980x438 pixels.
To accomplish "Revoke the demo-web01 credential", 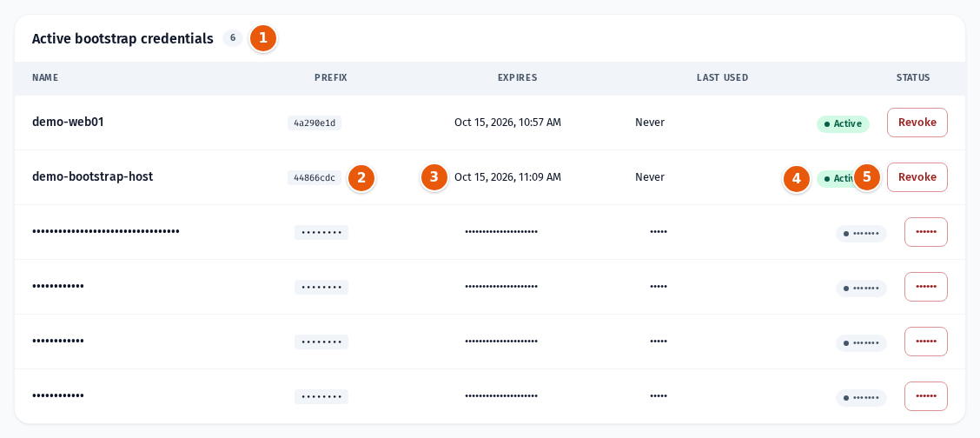I will pyautogui.click(x=917, y=123).
